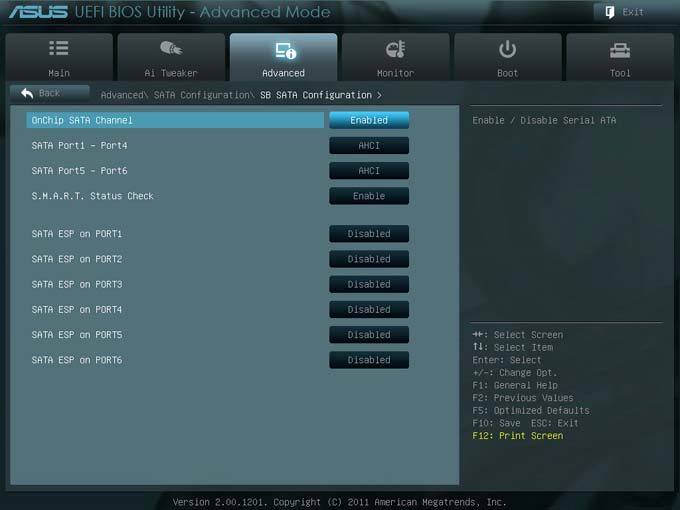Toggle SATA ESP on PORT4 Disabled value

(369, 309)
